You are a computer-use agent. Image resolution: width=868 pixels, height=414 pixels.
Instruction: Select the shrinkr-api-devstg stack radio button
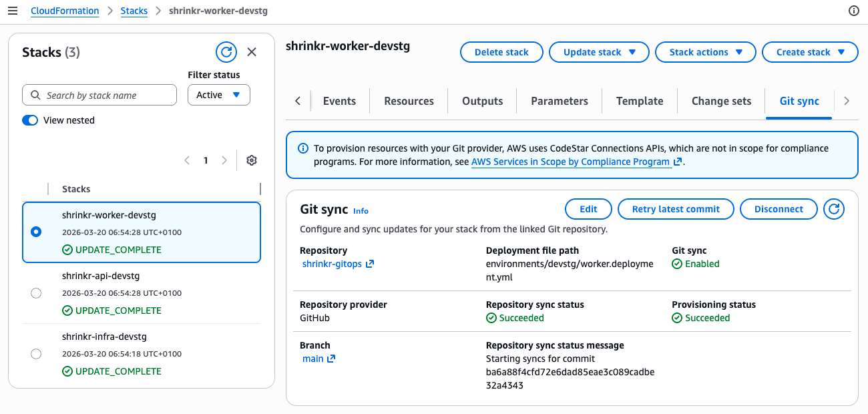36,292
